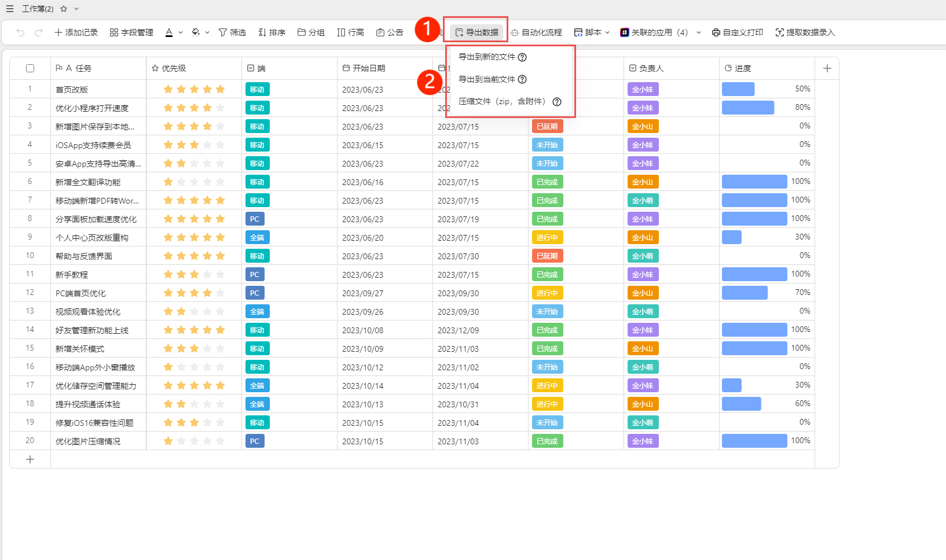Screen dimensions: 946x560
Task: Expand the 关联的应用 (4) dropdown arrow
Action: [699, 32]
